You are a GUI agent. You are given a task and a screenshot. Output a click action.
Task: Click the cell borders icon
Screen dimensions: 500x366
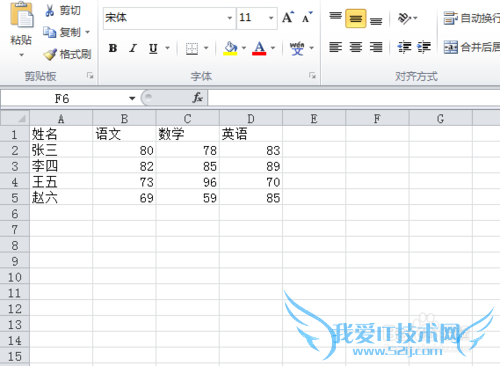pyautogui.click(x=192, y=48)
